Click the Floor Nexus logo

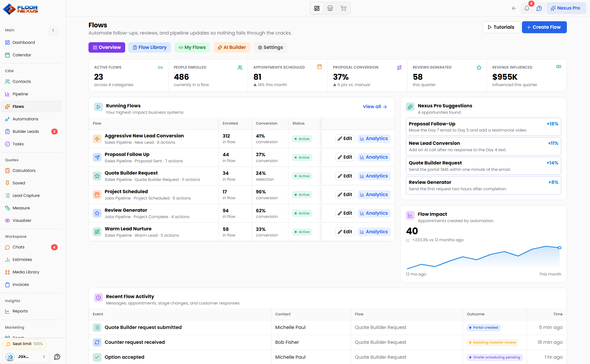(20, 9)
